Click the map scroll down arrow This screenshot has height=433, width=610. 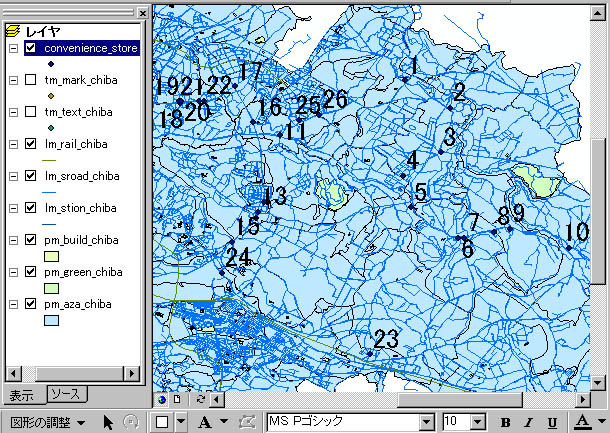coord(598,383)
